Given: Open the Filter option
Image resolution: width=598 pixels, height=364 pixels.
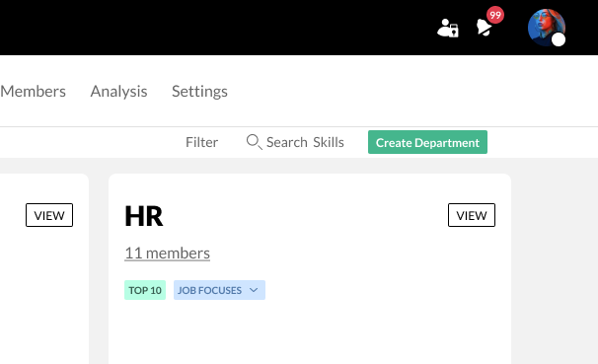Looking at the screenshot, I should tap(201, 142).
